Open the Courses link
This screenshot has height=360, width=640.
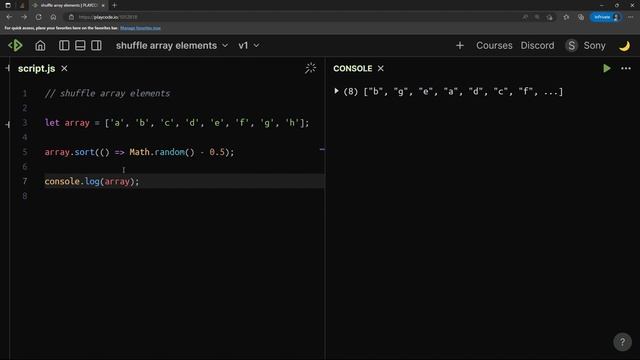point(494,45)
